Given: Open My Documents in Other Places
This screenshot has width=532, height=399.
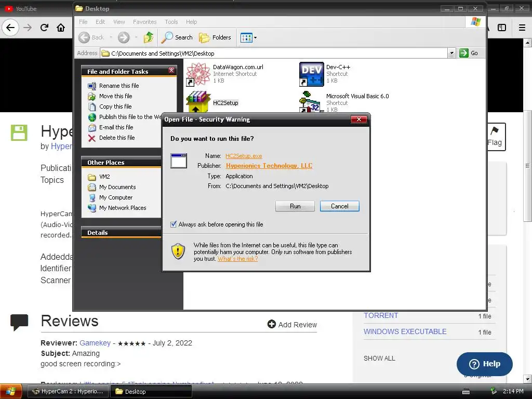Looking at the screenshot, I should tap(117, 187).
